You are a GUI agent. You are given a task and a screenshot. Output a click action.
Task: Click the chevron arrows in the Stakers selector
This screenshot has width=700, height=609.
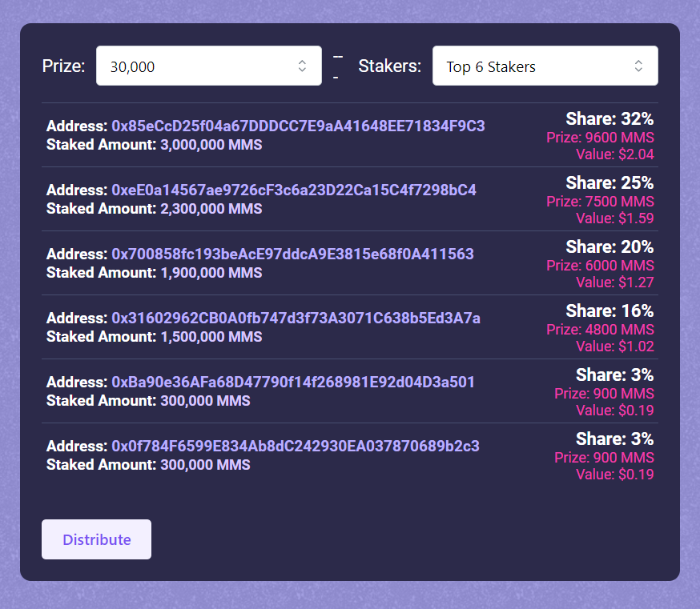(638, 66)
